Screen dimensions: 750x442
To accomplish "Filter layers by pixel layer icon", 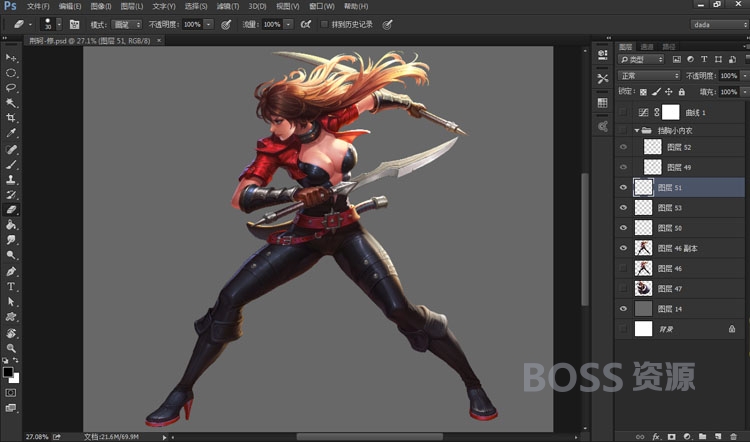I will pyautogui.click(x=676, y=59).
